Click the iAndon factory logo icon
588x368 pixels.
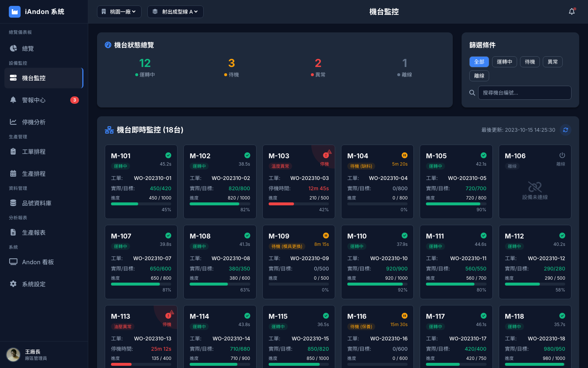(15, 12)
